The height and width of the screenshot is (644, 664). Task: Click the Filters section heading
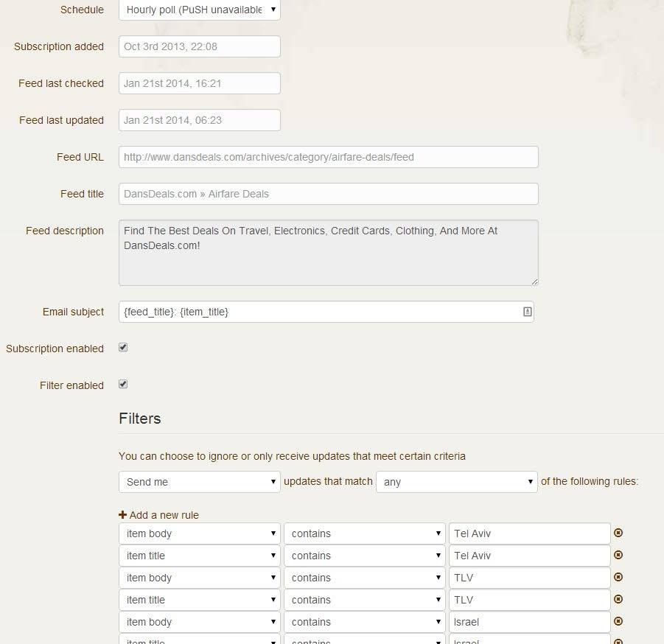point(140,419)
